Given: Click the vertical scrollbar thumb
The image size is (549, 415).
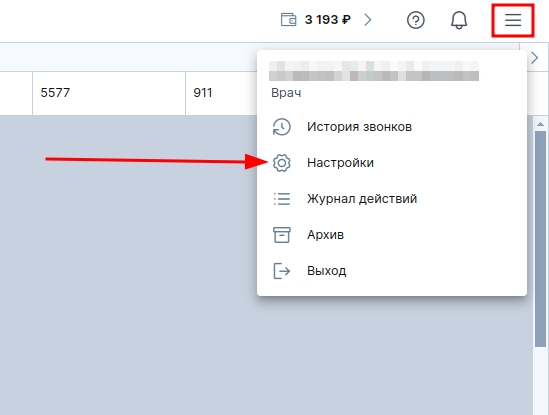Looking at the screenshot, I should [x=541, y=239].
